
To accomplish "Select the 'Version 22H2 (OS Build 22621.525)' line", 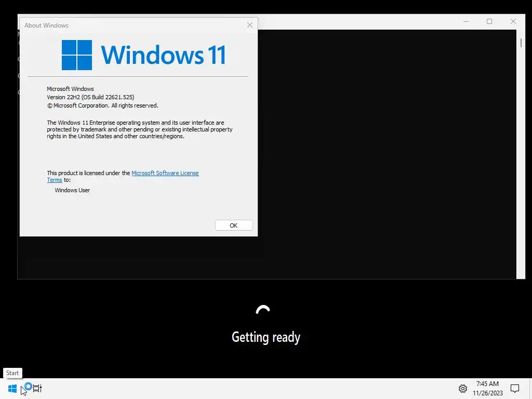I will tap(90, 97).
